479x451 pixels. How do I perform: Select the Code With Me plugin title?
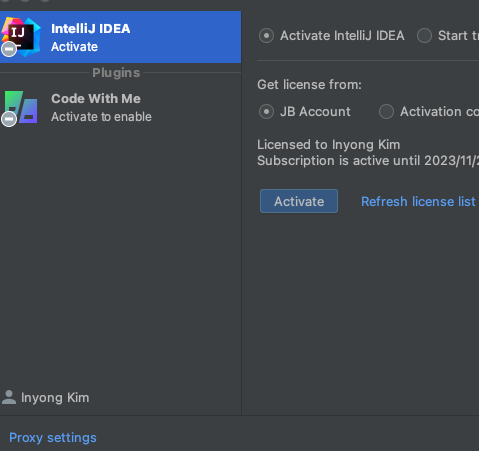(96, 99)
